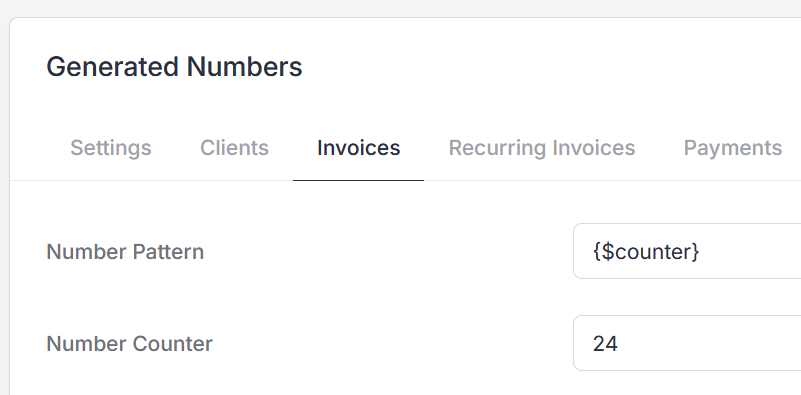Select the Invoices tab

[x=358, y=148]
